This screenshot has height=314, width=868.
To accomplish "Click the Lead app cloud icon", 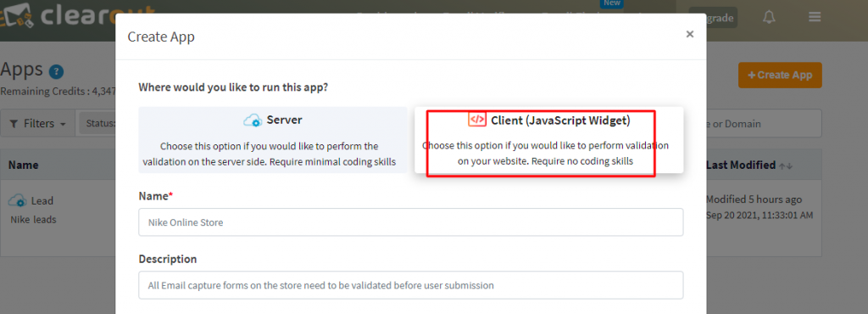I will (x=18, y=200).
